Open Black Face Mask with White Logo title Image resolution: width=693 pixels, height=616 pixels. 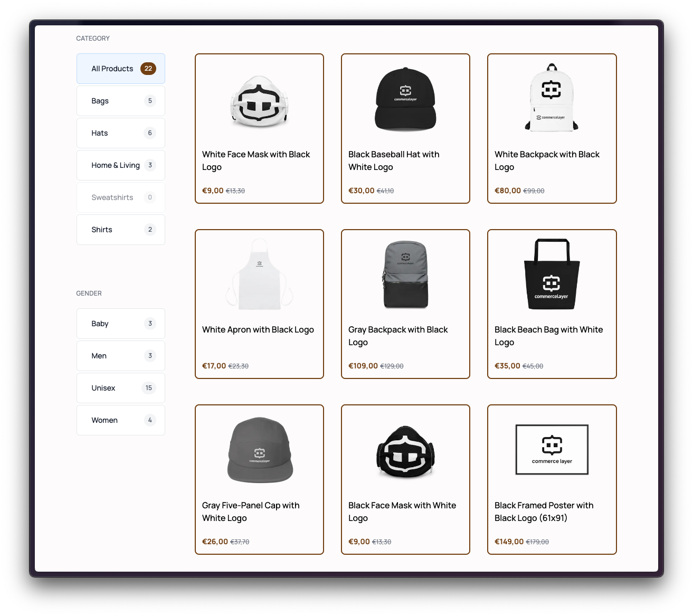402,511
